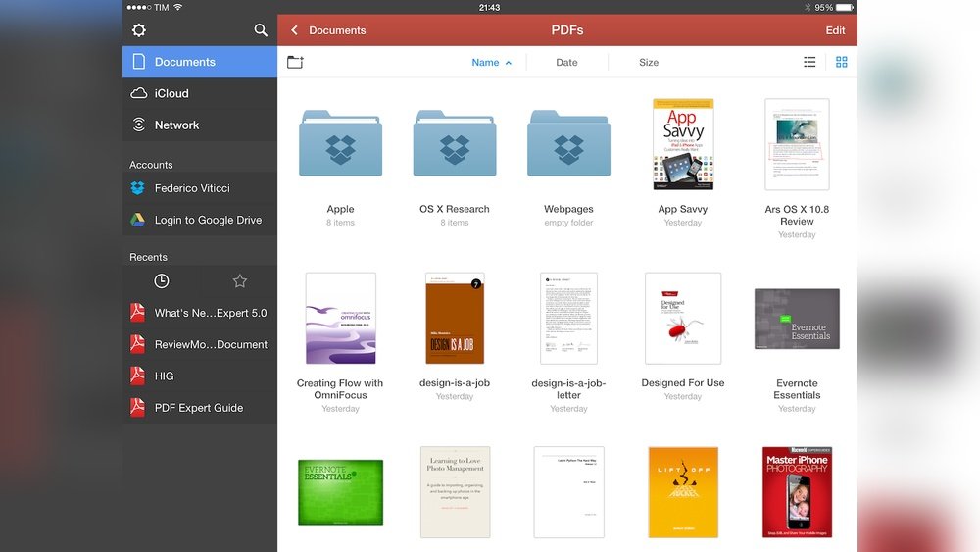980x552 pixels.
Task: Click the 21:43 clock in status bar
Action: pos(489,8)
